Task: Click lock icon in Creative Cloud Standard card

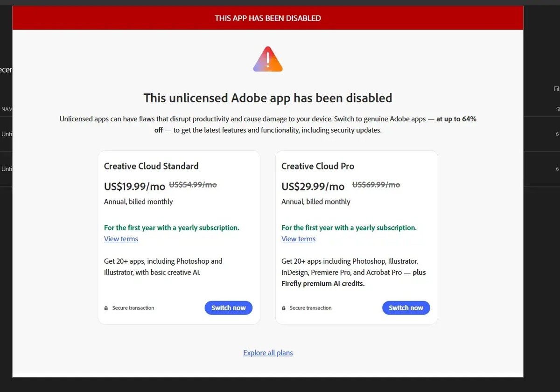Action: (x=106, y=308)
